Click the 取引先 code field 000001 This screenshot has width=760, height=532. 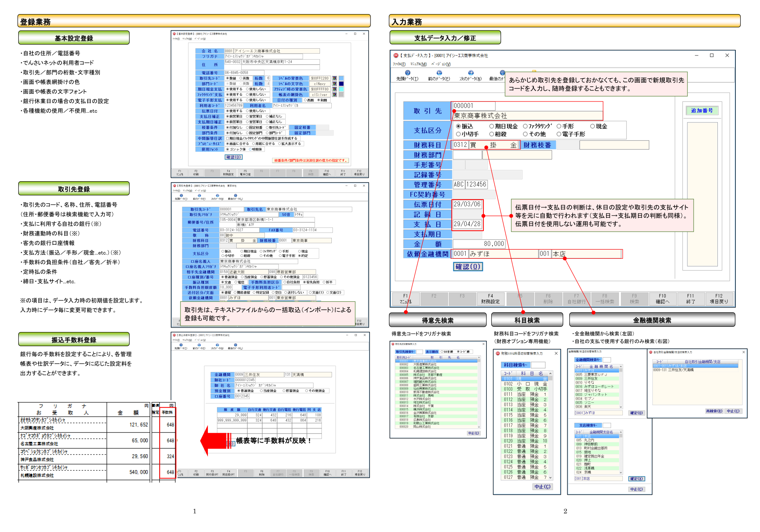[x=474, y=106]
